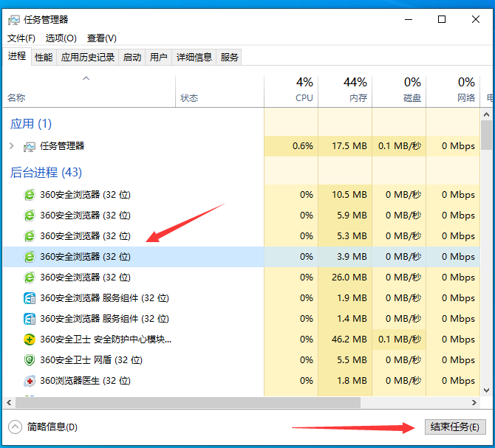
Task: Switch to the 用户 tab
Action: click(159, 58)
